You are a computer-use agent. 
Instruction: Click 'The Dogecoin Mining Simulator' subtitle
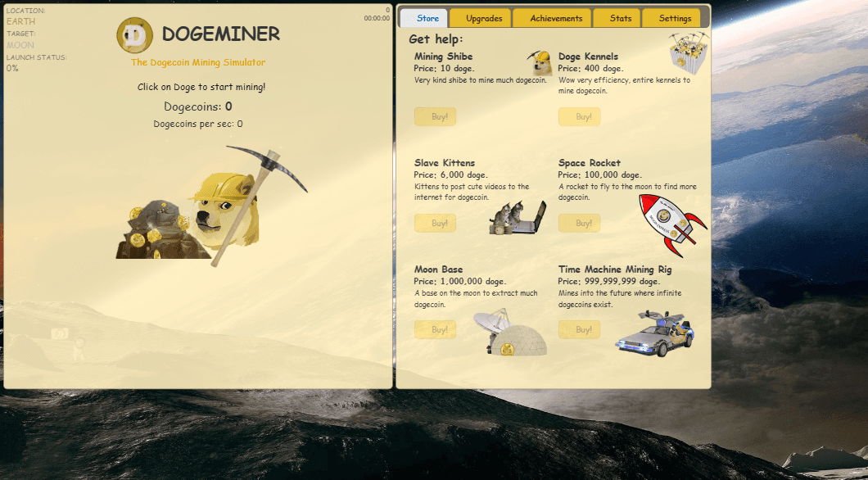[x=198, y=62]
